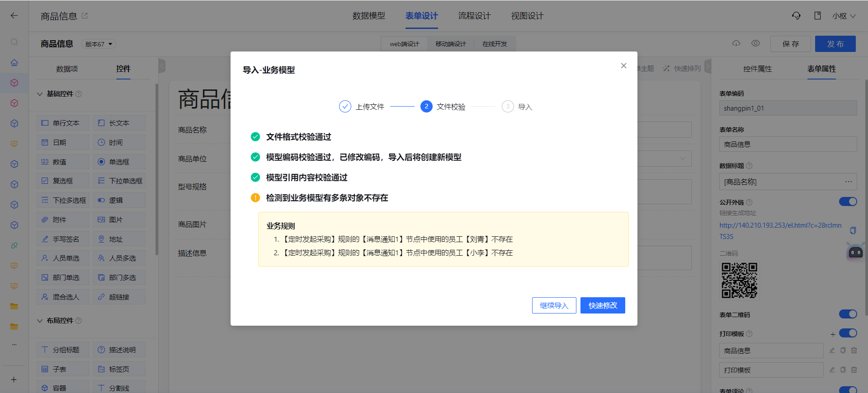Open the 小枢 user menu
Screen dimensions: 868x393
(844, 16)
